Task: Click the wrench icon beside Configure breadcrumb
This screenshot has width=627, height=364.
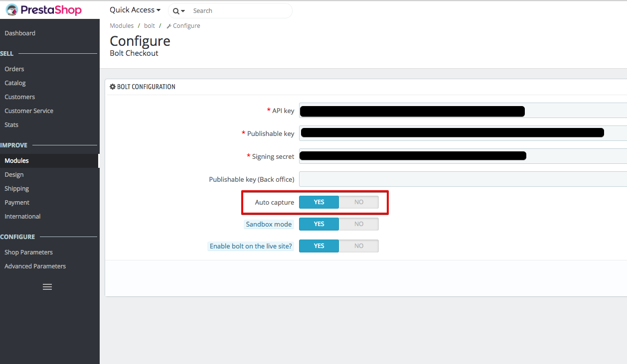Action: tap(169, 26)
